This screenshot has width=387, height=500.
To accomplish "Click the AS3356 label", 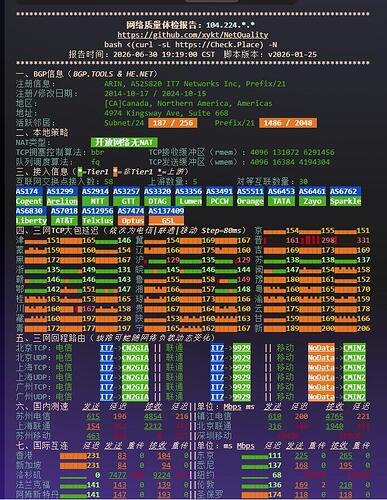I will coord(188,191).
